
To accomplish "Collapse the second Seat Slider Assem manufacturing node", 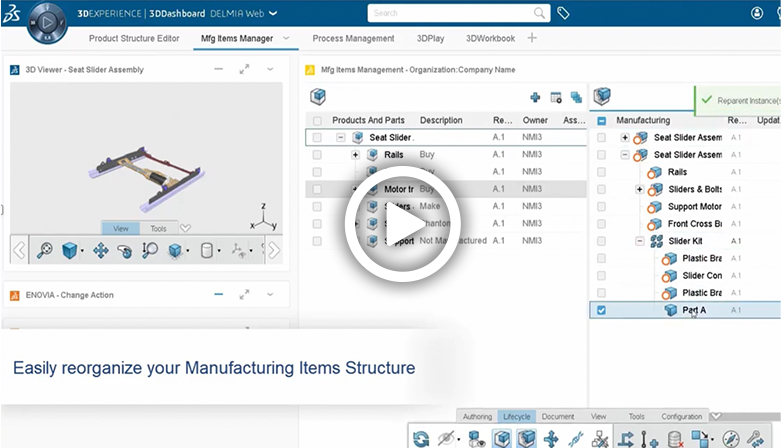I will click(x=625, y=155).
